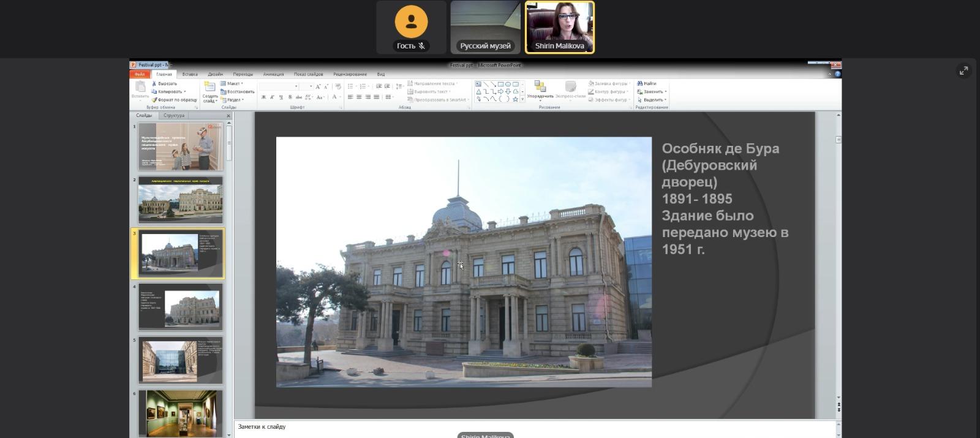Align text left in paragraph group
The height and width of the screenshot is (438, 980).
coord(350,97)
